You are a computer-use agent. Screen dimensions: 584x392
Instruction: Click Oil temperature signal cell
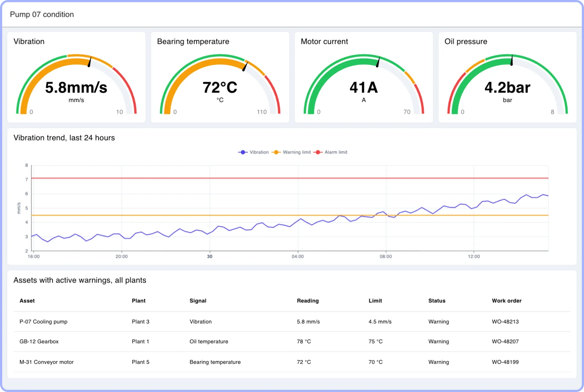[x=209, y=342]
